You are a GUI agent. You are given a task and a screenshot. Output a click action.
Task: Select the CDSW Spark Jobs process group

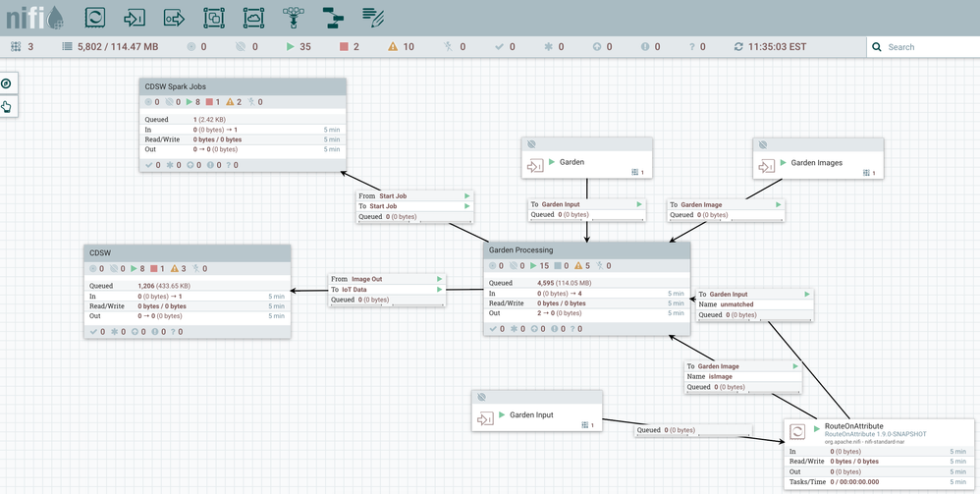point(243,87)
